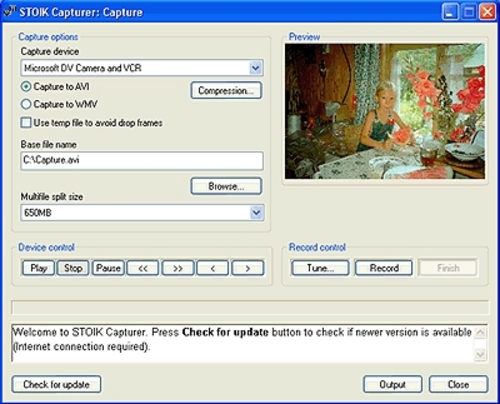
Task: Click the greyed-out Finish button
Action: [x=448, y=268]
